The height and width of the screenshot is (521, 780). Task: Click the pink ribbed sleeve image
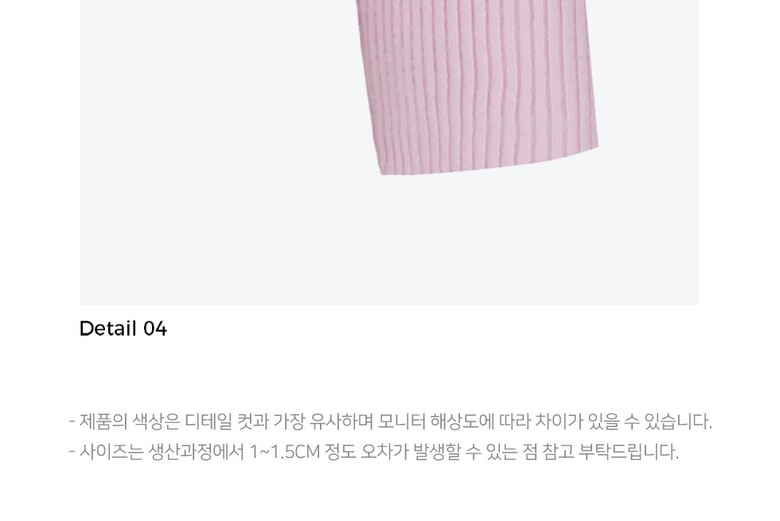pos(478,85)
